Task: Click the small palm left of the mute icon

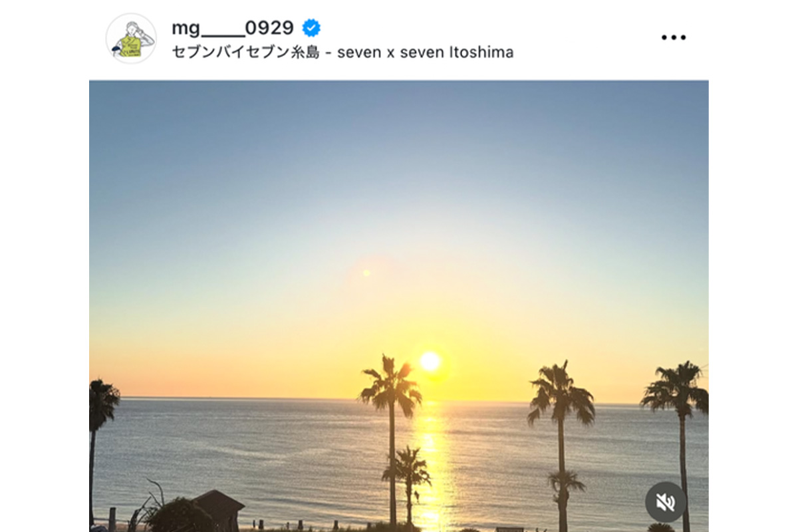Action: (565, 485)
